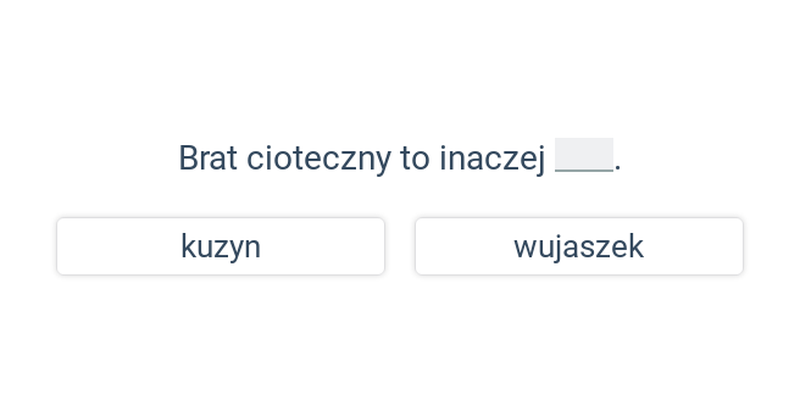Tap the left answer option kuzyn
This screenshot has height=400, width=800.
(x=220, y=246)
